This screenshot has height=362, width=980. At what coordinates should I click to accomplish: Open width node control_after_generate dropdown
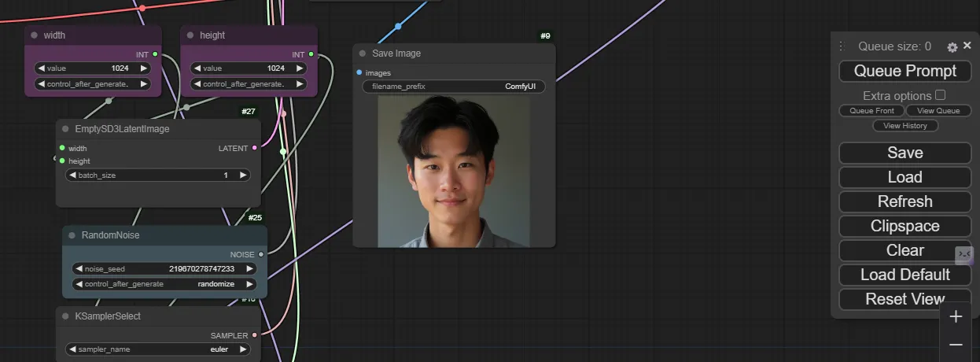coord(92,84)
